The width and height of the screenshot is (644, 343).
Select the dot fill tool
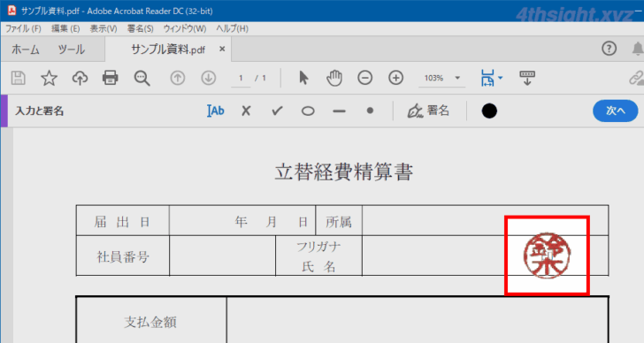(370, 111)
